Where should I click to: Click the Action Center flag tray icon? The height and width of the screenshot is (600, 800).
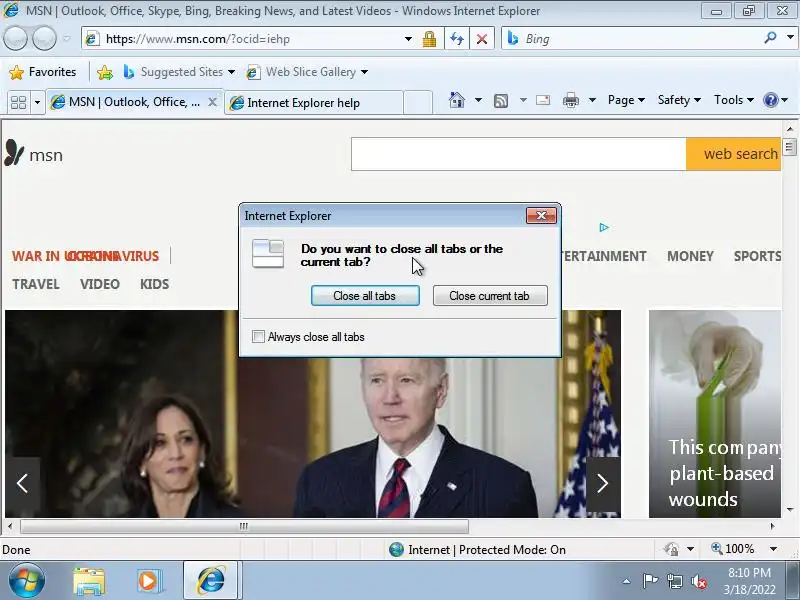tap(650, 581)
